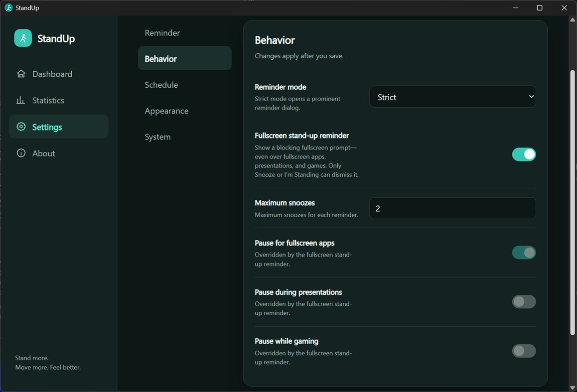Open the Reminder mode dropdown
The height and width of the screenshot is (392, 577).
[452, 97]
